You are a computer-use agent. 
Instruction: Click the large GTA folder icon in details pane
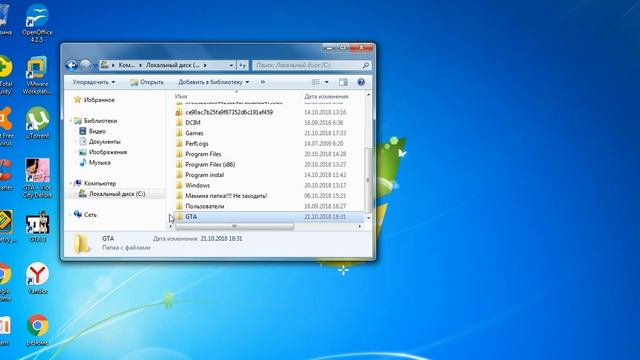coord(82,243)
